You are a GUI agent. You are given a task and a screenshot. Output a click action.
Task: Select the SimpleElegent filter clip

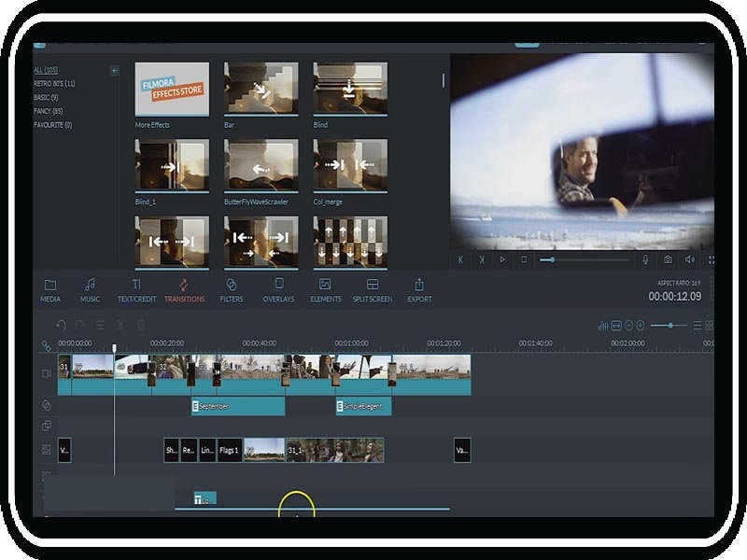click(x=364, y=406)
